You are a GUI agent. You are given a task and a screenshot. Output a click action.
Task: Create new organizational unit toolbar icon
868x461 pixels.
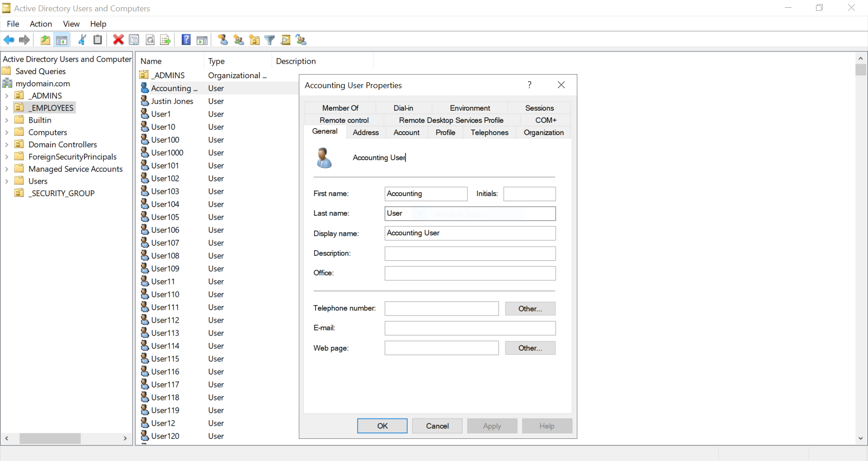coord(255,40)
